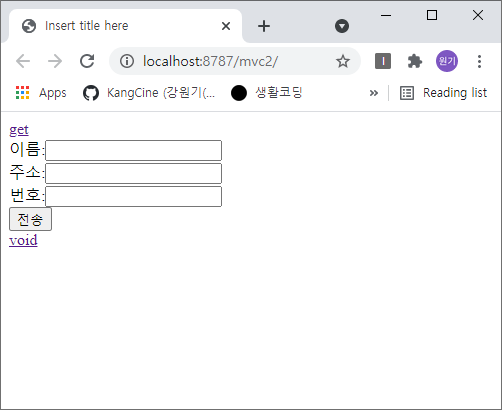Screen dimensions: 502x410
Task: Open the tab search dropdown arrow
Action: (x=342, y=26)
